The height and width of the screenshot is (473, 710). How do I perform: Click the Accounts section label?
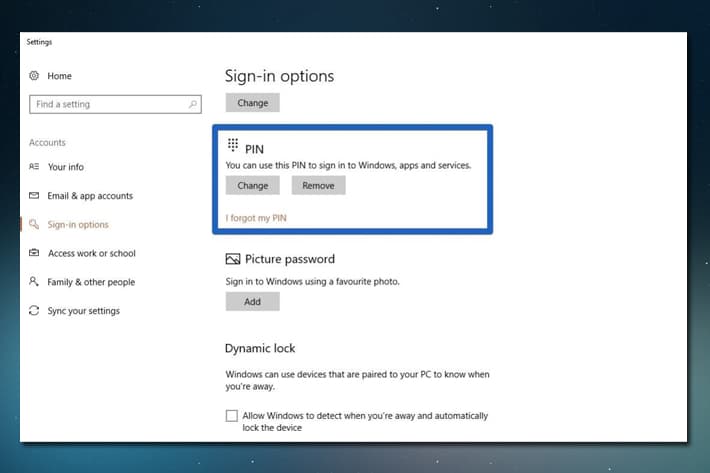point(47,142)
